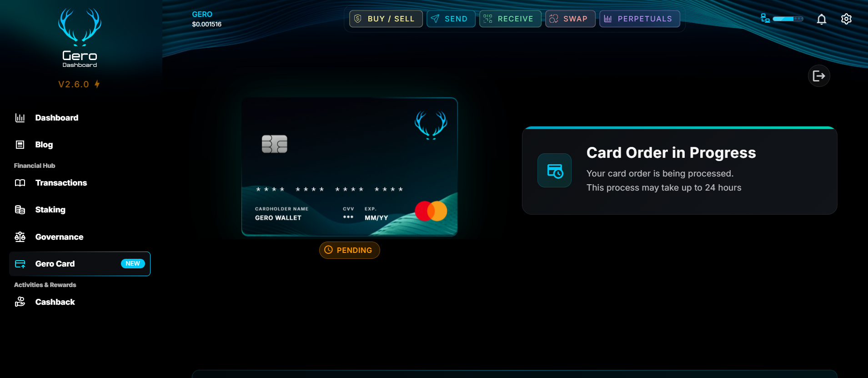
Task: Select the Gero Card menu item
Action: point(80,264)
